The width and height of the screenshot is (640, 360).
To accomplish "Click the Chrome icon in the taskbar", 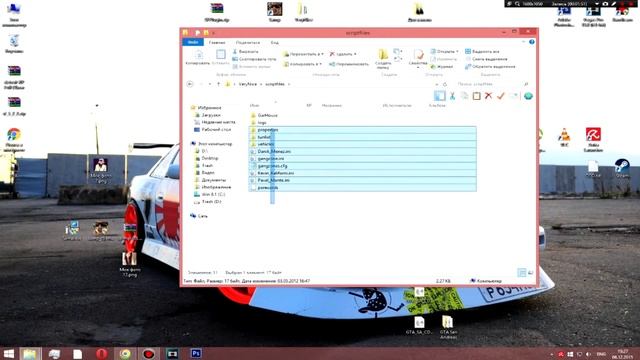I will click(125, 353).
